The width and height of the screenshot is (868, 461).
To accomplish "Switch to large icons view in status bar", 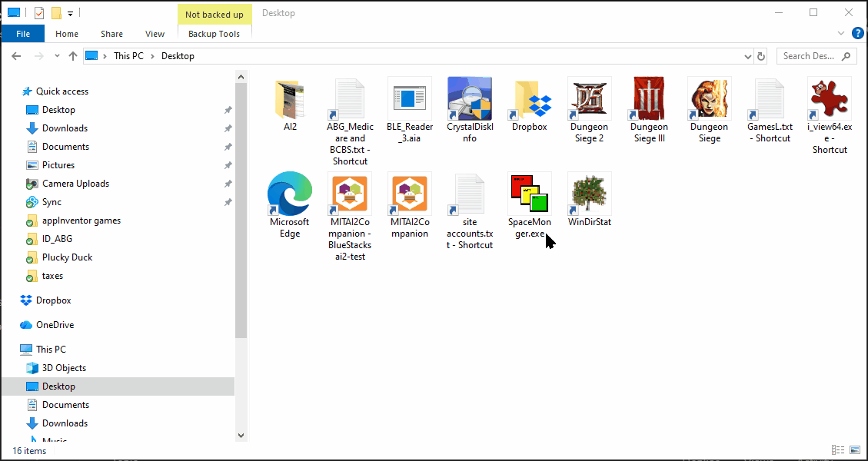I will point(855,450).
